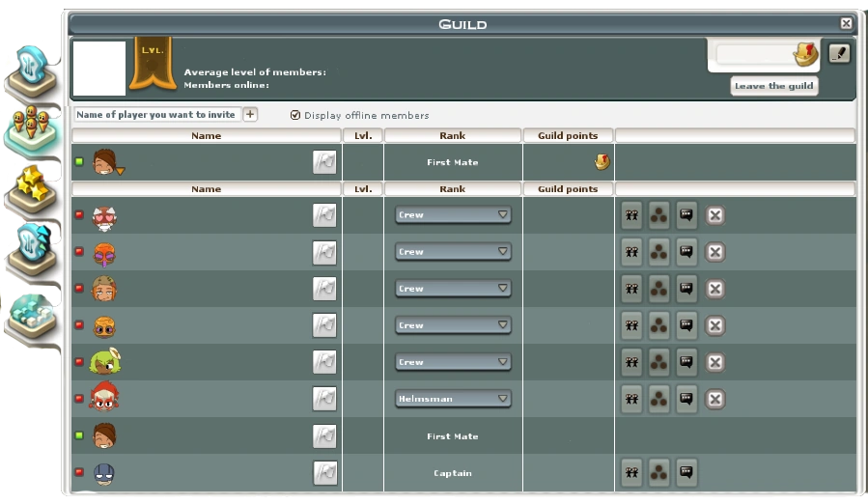
Task: Click three-circles icon in Captain row
Action: point(658,472)
